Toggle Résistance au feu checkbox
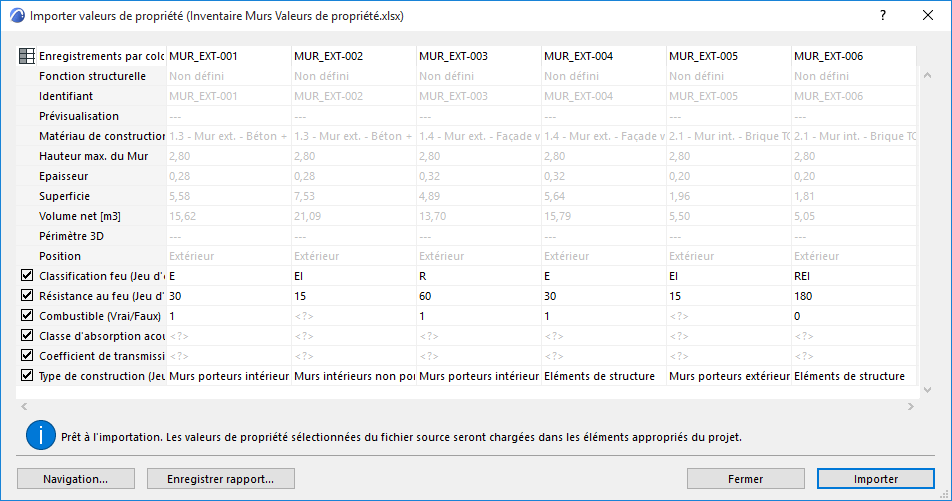Viewport: 952px width, 501px height. pos(27,296)
